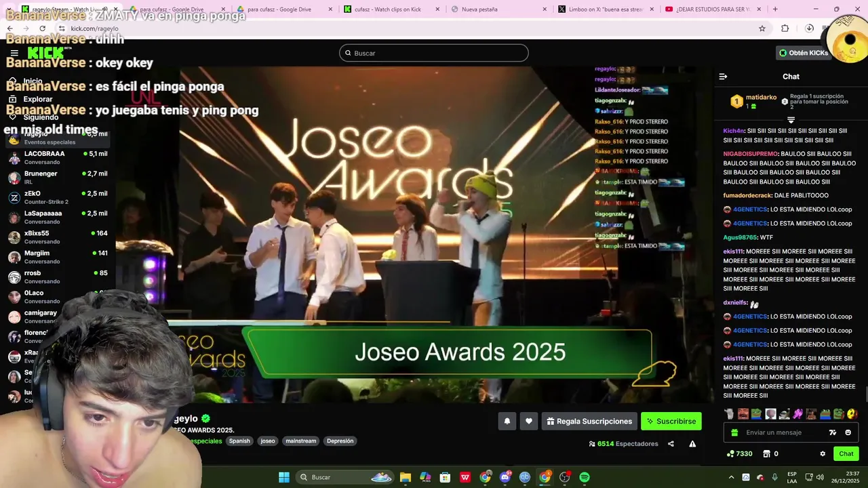Image resolution: width=868 pixels, height=488 pixels.
Task: Click the Kick logo
Action: (47, 53)
